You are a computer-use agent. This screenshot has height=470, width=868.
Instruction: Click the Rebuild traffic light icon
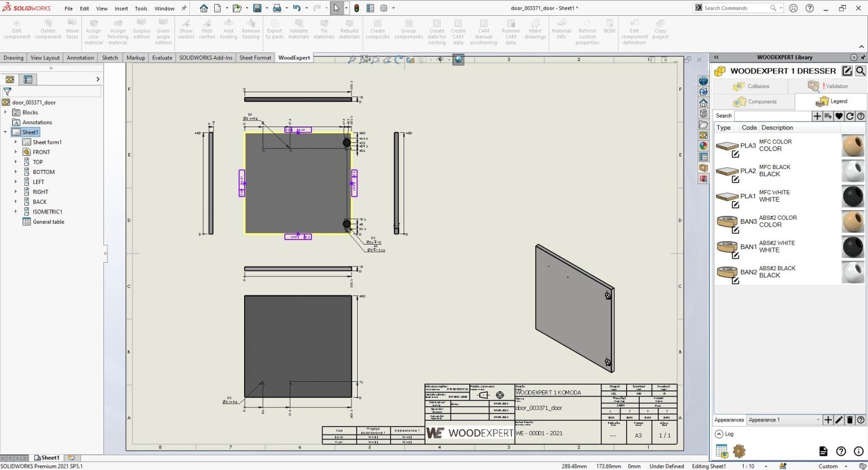(x=357, y=8)
